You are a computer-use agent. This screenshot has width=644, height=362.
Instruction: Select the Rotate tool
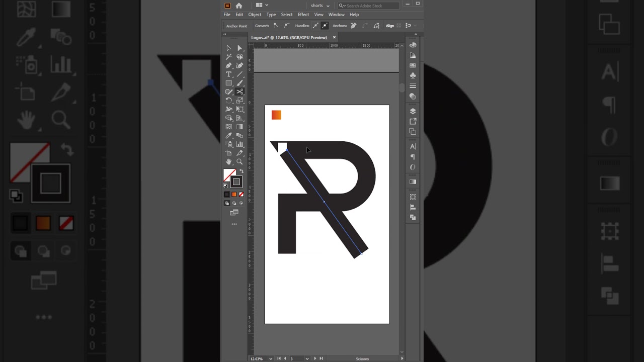coord(228,100)
